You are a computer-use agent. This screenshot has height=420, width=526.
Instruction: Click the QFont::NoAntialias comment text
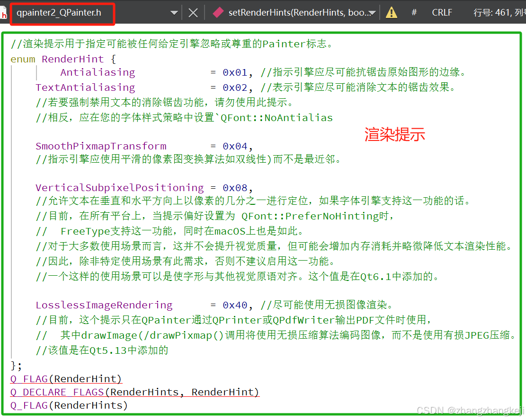tap(276, 118)
